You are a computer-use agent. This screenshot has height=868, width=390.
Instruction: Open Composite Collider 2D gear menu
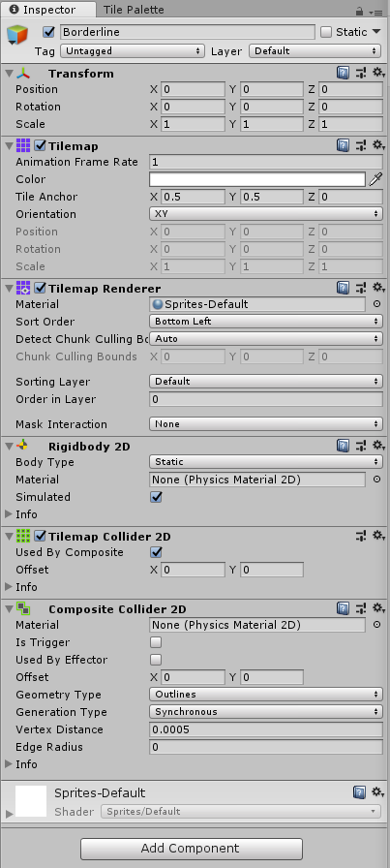coord(377,609)
